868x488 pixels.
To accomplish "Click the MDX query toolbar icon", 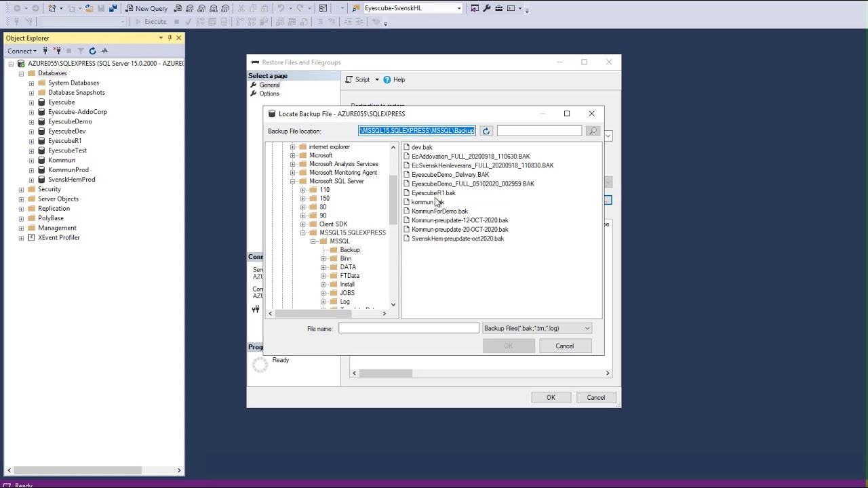I will [x=189, y=8].
